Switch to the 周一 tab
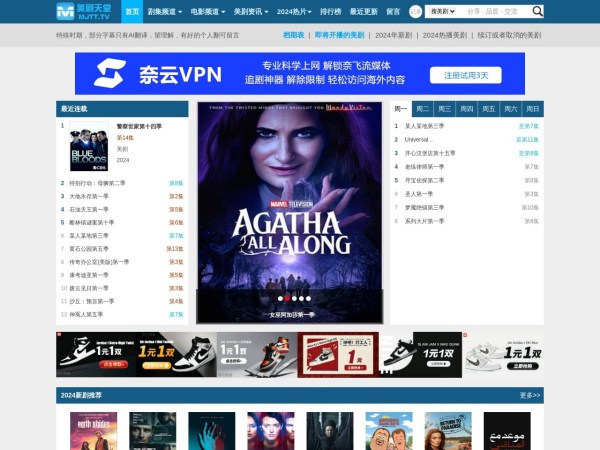Viewport: 600px width, 450px height. pyautogui.click(x=401, y=109)
